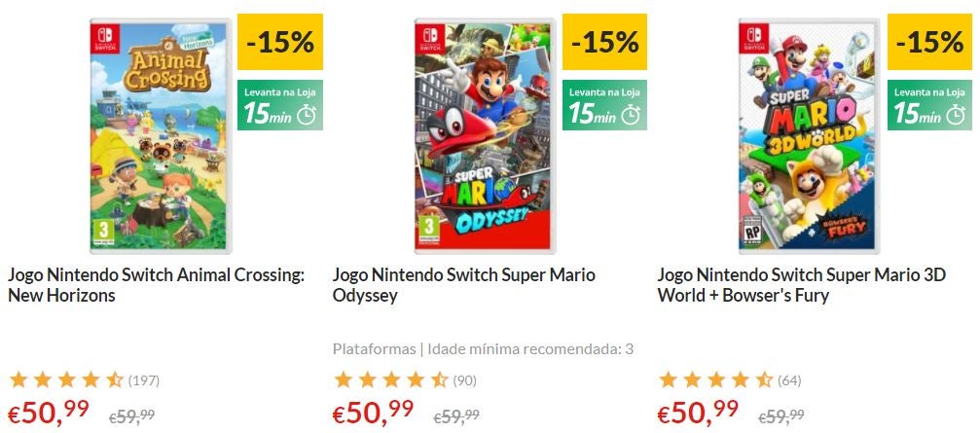Click Plataformas text under Super Mario Odyssey

click(374, 349)
